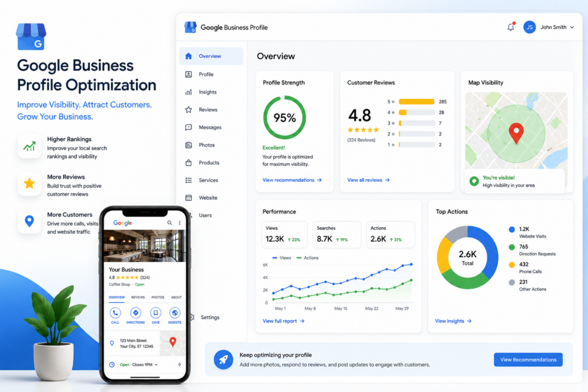Image resolution: width=588 pixels, height=392 pixels.
Task: Click the Photos sidebar icon
Action: pyautogui.click(x=188, y=145)
